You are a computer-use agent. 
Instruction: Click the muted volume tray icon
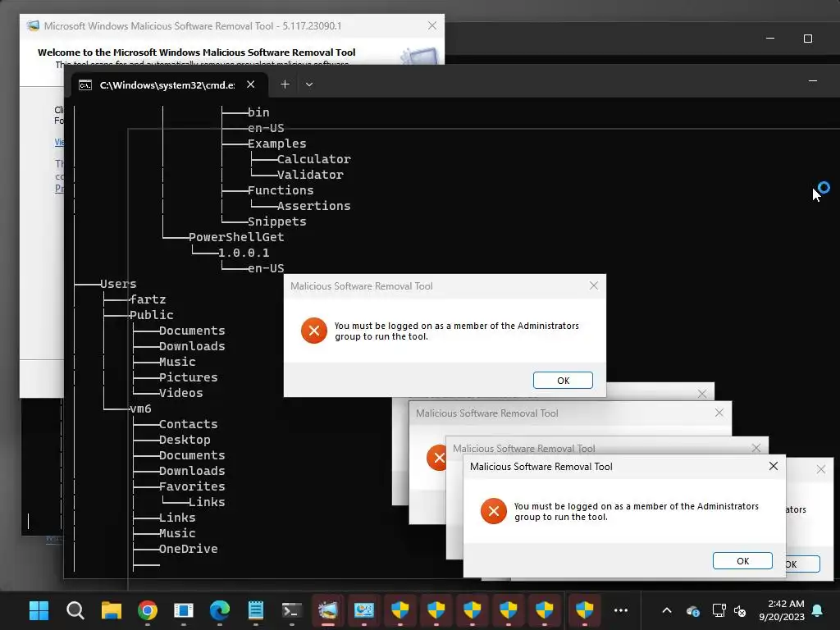click(740, 610)
